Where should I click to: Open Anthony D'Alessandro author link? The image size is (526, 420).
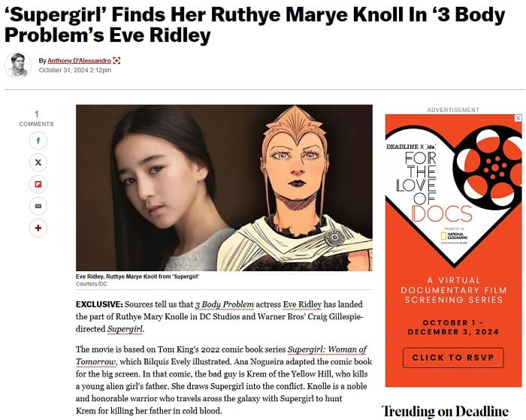[79, 61]
